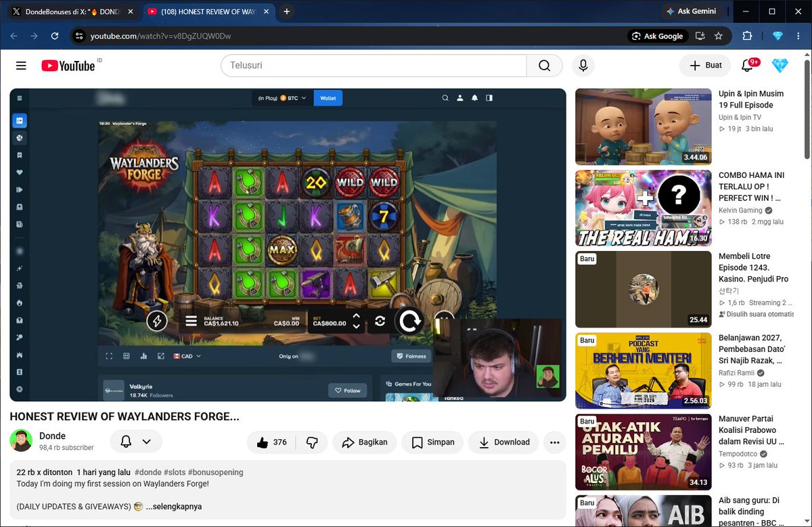Viewport: 812px width, 527px height.
Task: Open Chrome three-dot menu
Action: (799, 36)
